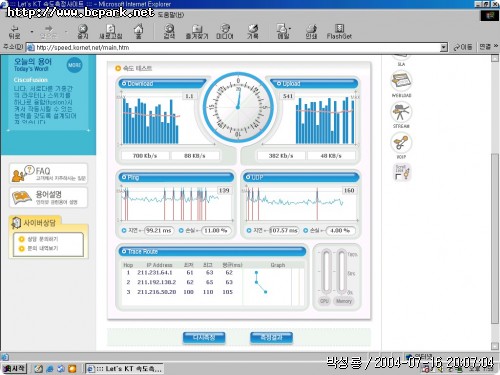This screenshot has height=375, width=500.
Task: Select the 상담 문의하기 link
Action: pos(43,239)
